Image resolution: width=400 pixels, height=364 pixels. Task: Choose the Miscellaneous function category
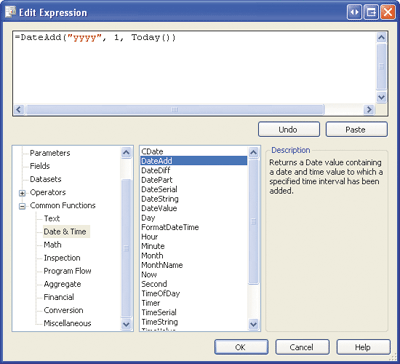click(67, 323)
